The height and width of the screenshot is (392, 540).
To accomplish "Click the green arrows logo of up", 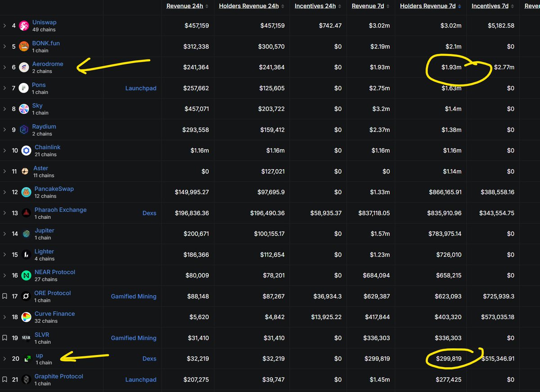I will 28,359.
